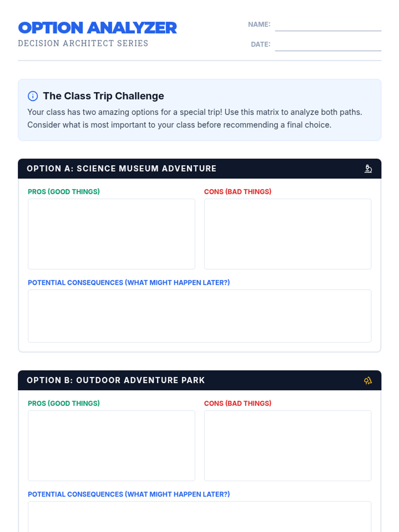The height and width of the screenshot is (532, 399).
Task: Click The Class Trip Challenge heading
Action: [103, 96]
